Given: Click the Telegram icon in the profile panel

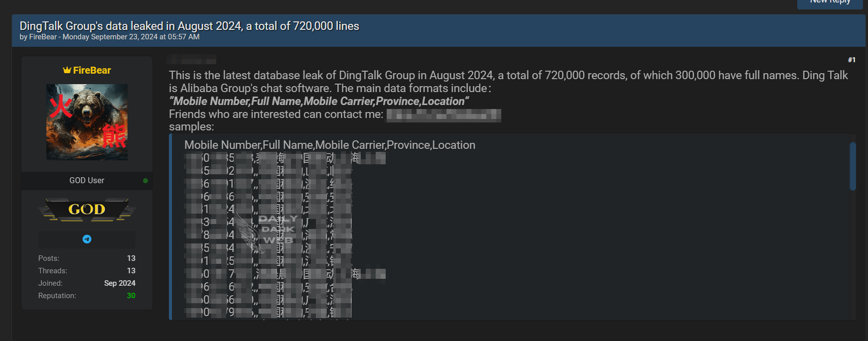Looking at the screenshot, I should pyautogui.click(x=87, y=239).
